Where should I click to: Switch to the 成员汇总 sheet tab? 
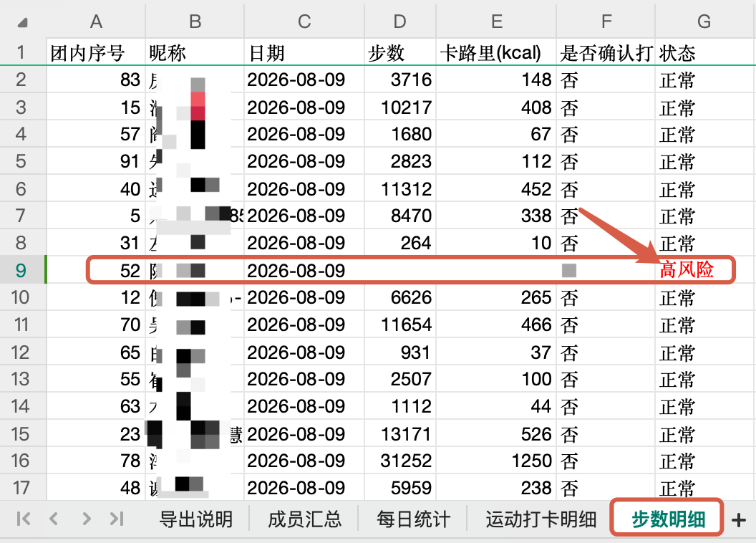(305, 519)
